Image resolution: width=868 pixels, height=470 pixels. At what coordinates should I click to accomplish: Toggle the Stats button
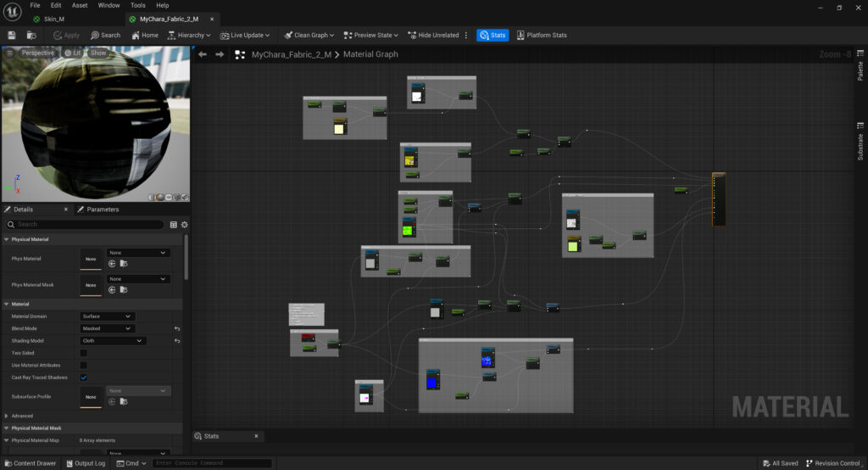tap(492, 35)
